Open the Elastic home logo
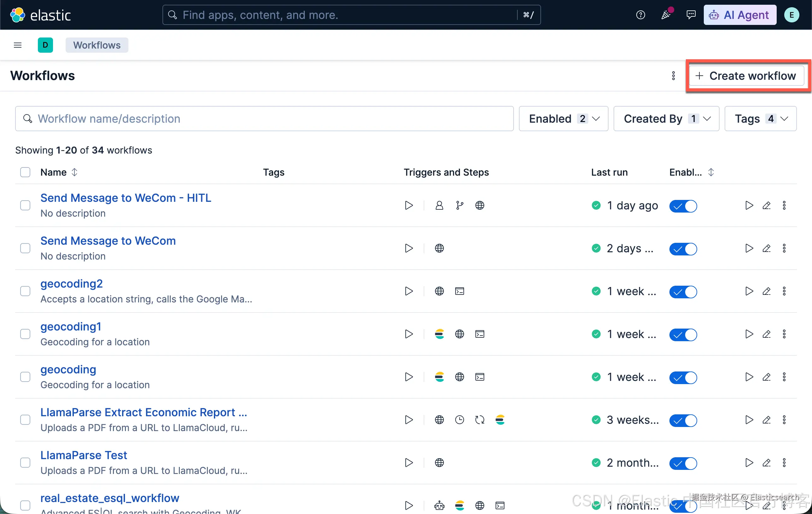 click(x=40, y=15)
